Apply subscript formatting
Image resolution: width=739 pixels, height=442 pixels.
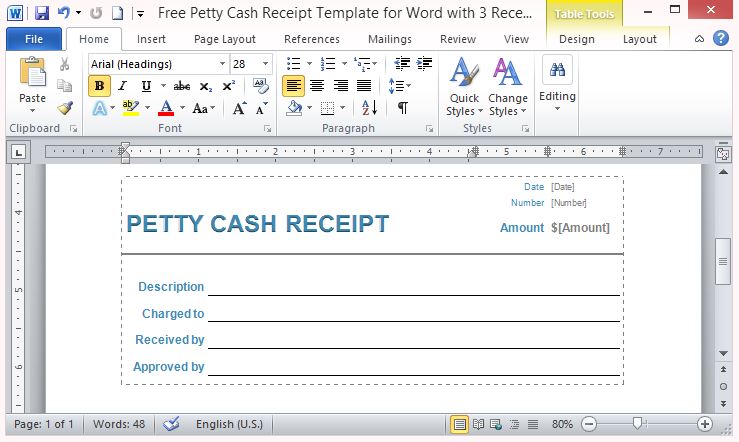pos(205,86)
